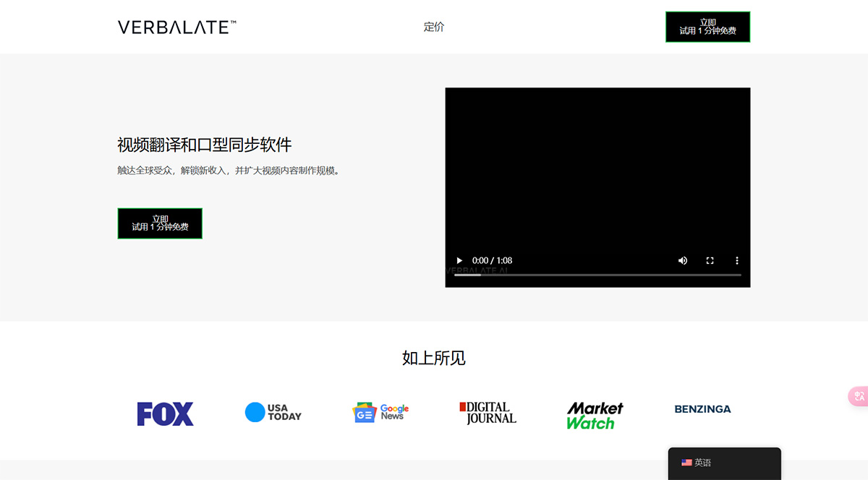Click the US flag icon beside 英语
The image size is (868, 480).
click(686, 463)
